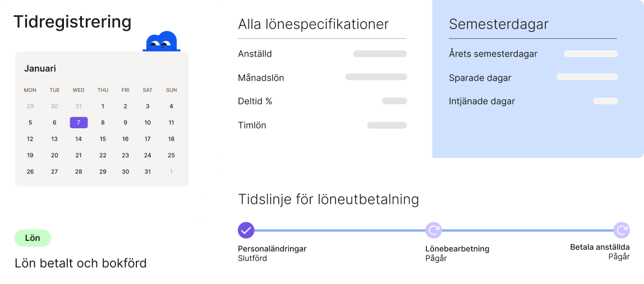Click the greyed-out December 29 date
644x284 pixels.
click(x=30, y=106)
